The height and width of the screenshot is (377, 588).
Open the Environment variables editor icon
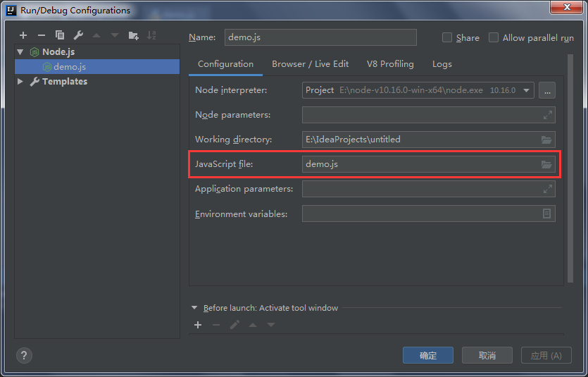[x=546, y=214]
